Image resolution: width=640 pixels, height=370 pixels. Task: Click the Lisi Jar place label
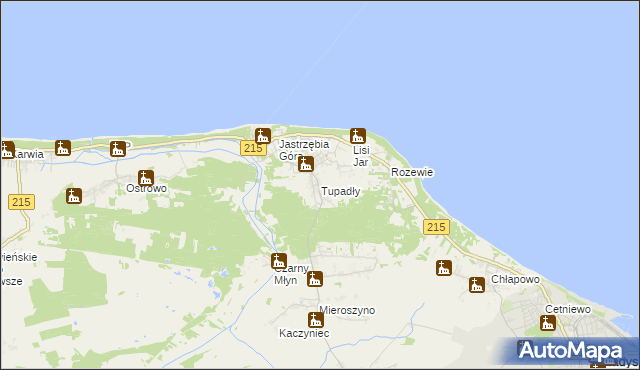point(361,156)
